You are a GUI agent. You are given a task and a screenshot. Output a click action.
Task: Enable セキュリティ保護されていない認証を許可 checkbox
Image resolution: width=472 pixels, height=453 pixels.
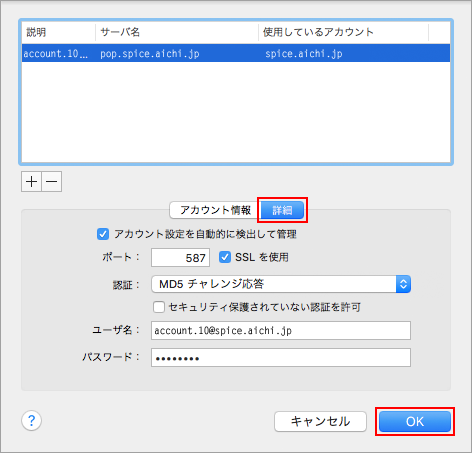tap(159, 307)
